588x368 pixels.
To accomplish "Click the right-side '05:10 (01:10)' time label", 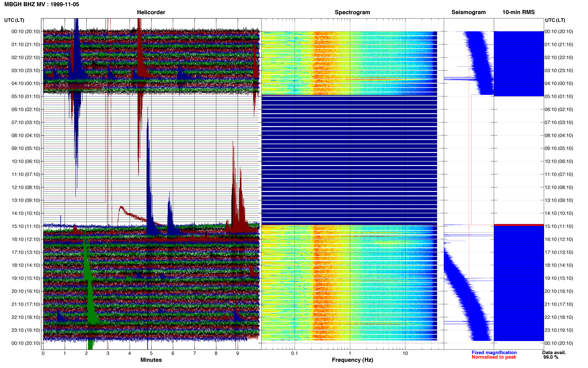I will tap(559, 96).
